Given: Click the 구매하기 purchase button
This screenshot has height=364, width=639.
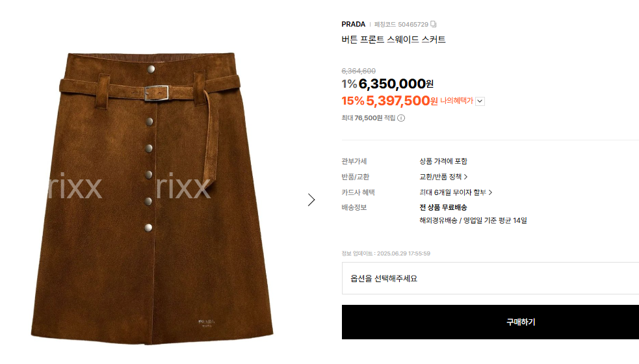Looking at the screenshot, I should (x=490, y=322).
